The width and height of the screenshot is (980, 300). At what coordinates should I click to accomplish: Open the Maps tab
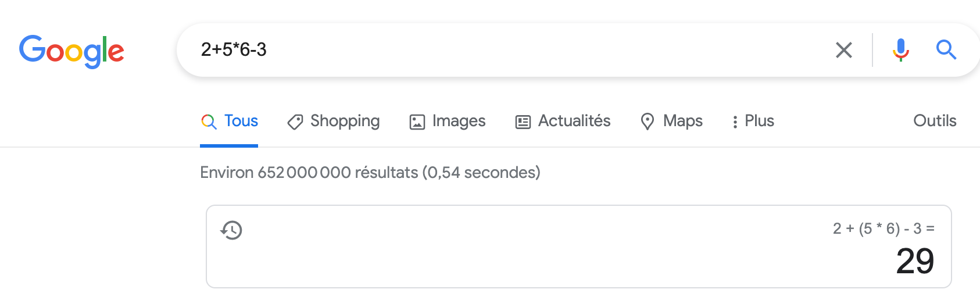pyautogui.click(x=671, y=121)
